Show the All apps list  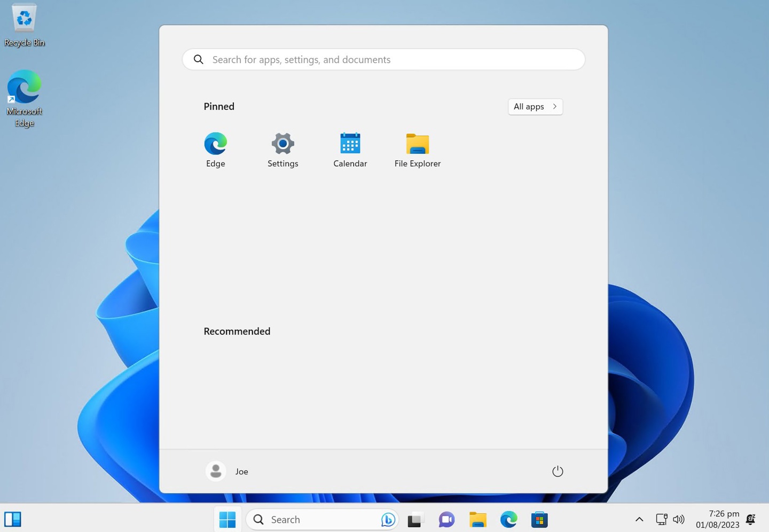coord(535,106)
